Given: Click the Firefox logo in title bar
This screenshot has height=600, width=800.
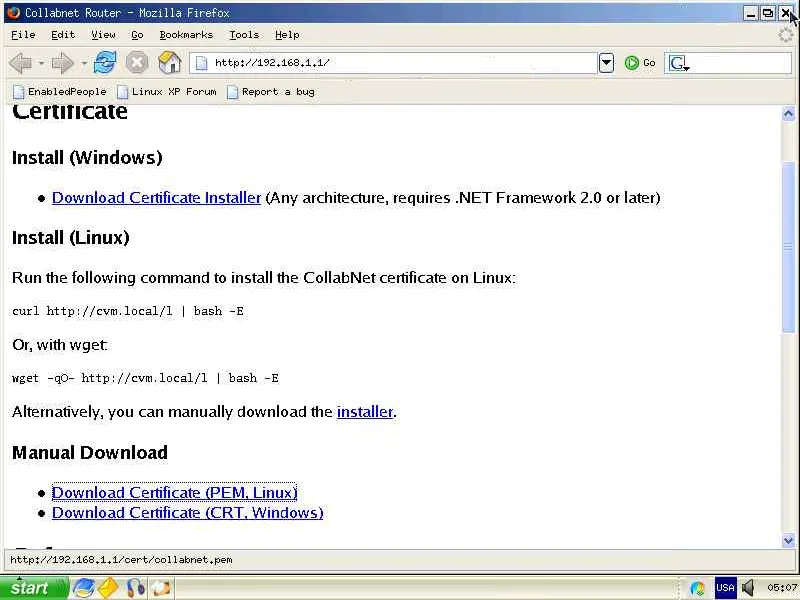Looking at the screenshot, I should tap(14, 12).
